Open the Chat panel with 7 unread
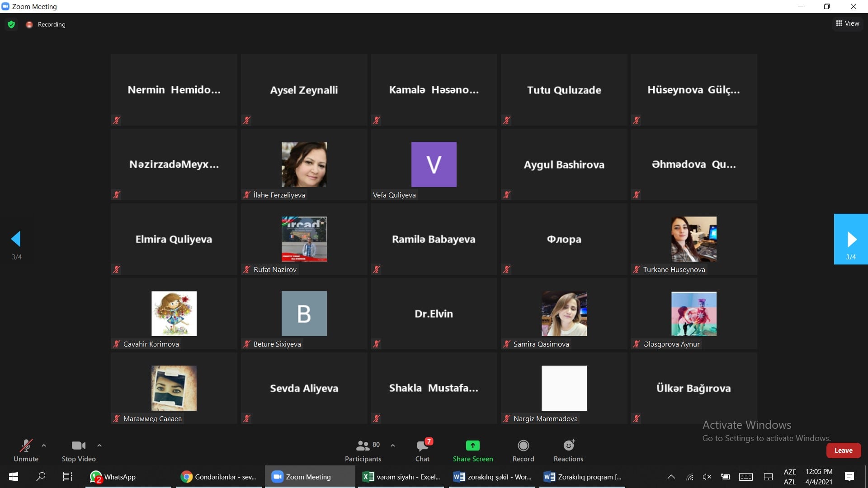The width and height of the screenshot is (868, 488). pyautogui.click(x=422, y=446)
